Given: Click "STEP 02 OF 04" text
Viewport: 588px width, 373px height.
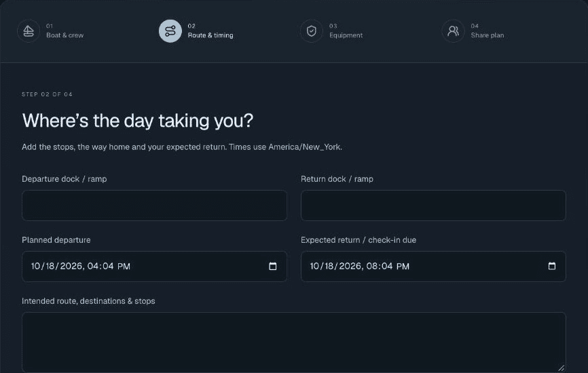Looking at the screenshot, I should coord(48,94).
